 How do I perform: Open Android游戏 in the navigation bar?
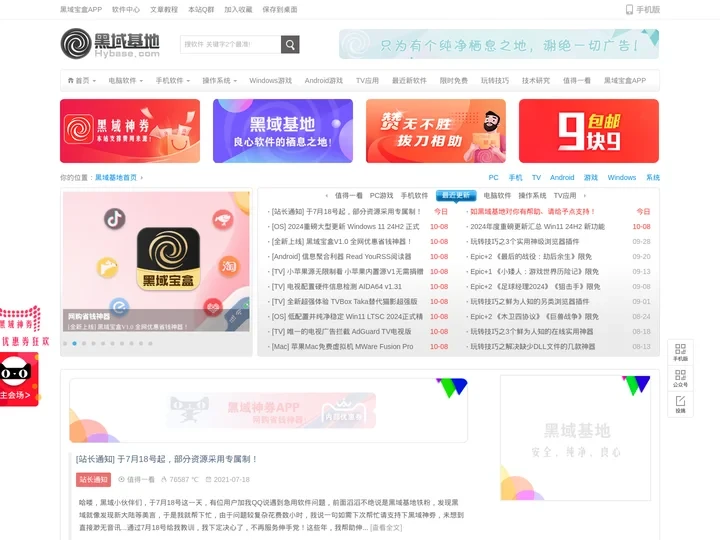(324, 80)
